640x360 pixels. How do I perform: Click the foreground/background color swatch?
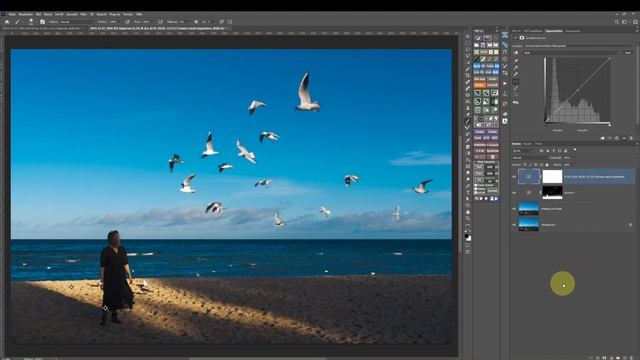coord(468,238)
